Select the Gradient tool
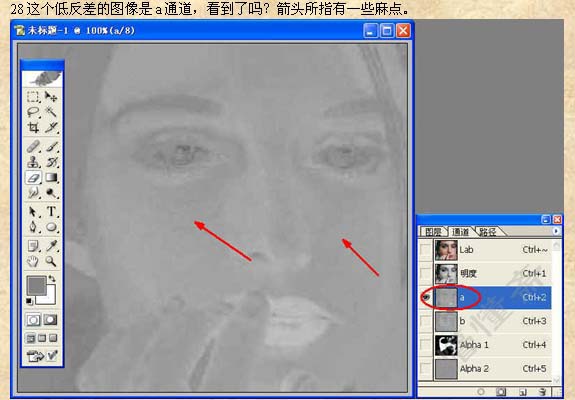The width and height of the screenshot is (575, 400). (51, 178)
